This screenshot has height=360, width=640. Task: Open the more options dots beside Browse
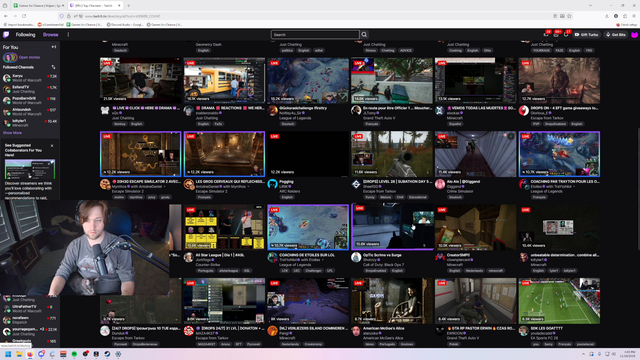click(x=68, y=35)
